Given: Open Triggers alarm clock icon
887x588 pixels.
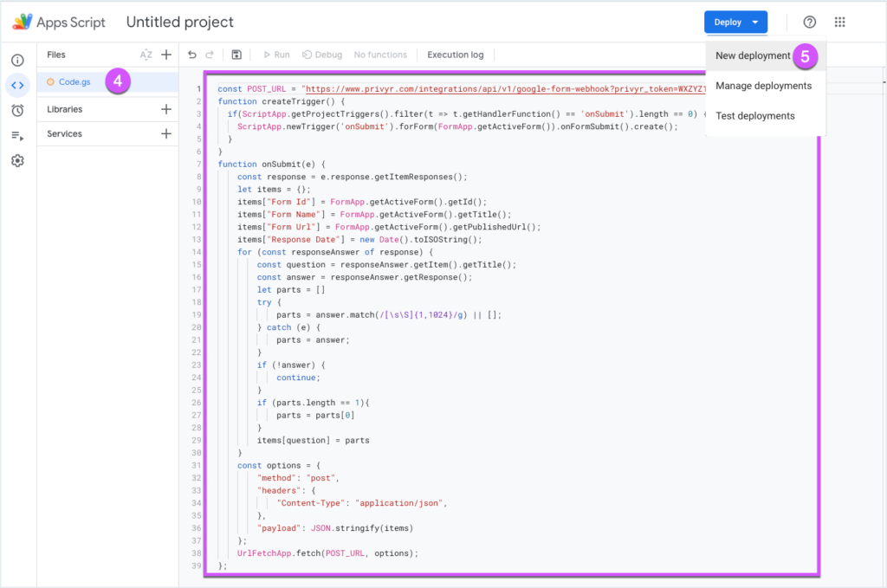Looking at the screenshot, I should click(17, 110).
